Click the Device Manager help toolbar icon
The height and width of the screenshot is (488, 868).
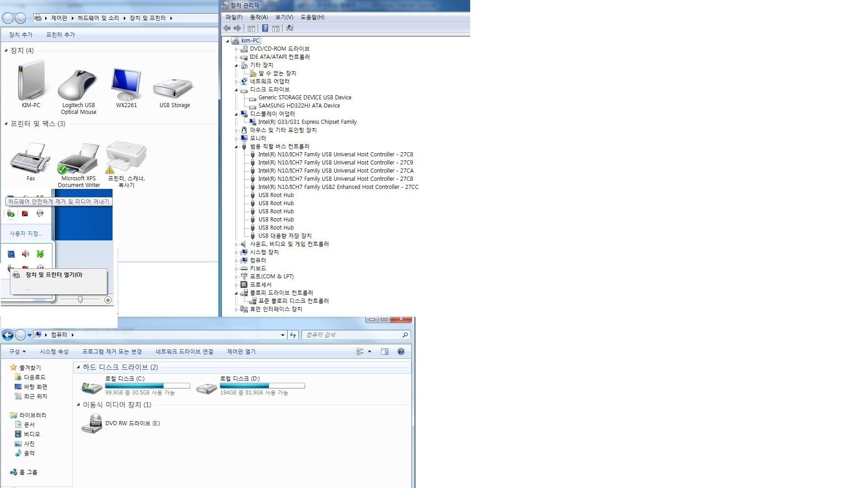tap(265, 28)
